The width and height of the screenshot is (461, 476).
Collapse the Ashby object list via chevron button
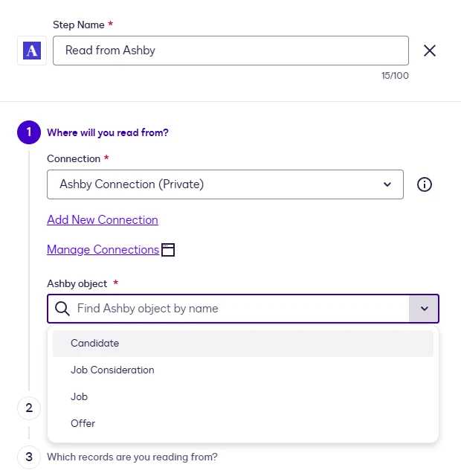point(424,309)
